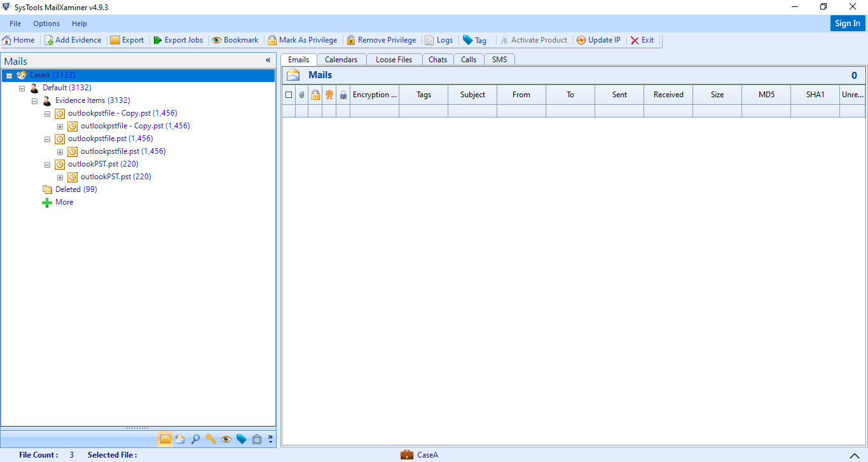Sort by the Received column header

(x=668, y=95)
